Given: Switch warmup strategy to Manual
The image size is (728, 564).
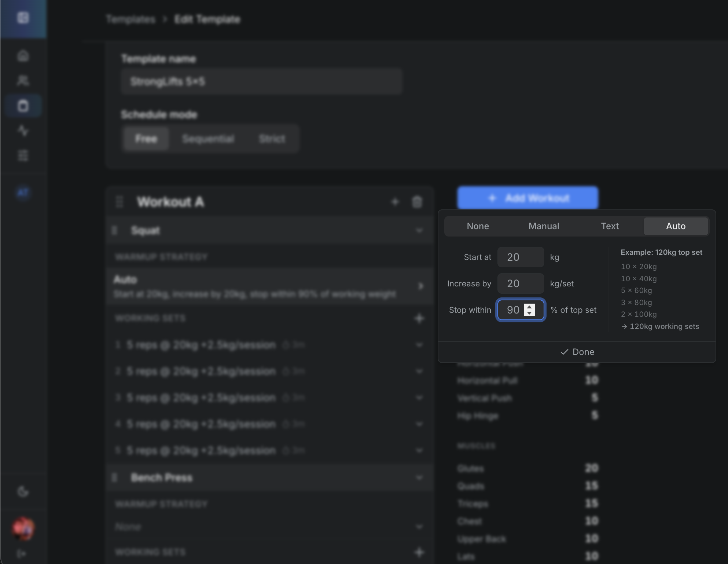Looking at the screenshot, I should [x=544, y=226].
